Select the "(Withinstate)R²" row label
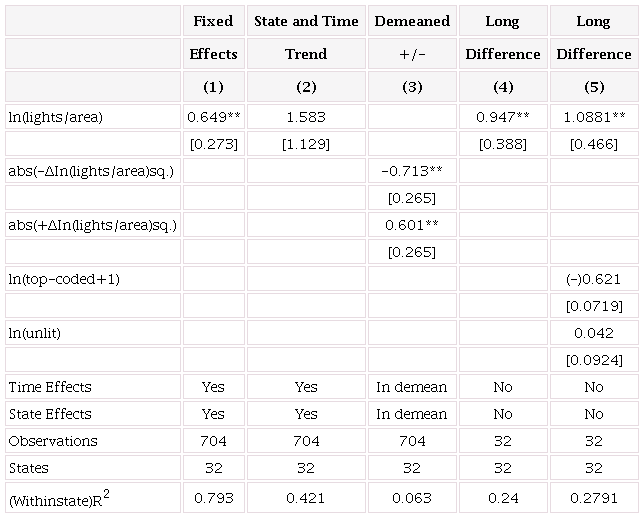The image size is (644, 518). coord(58,498)
